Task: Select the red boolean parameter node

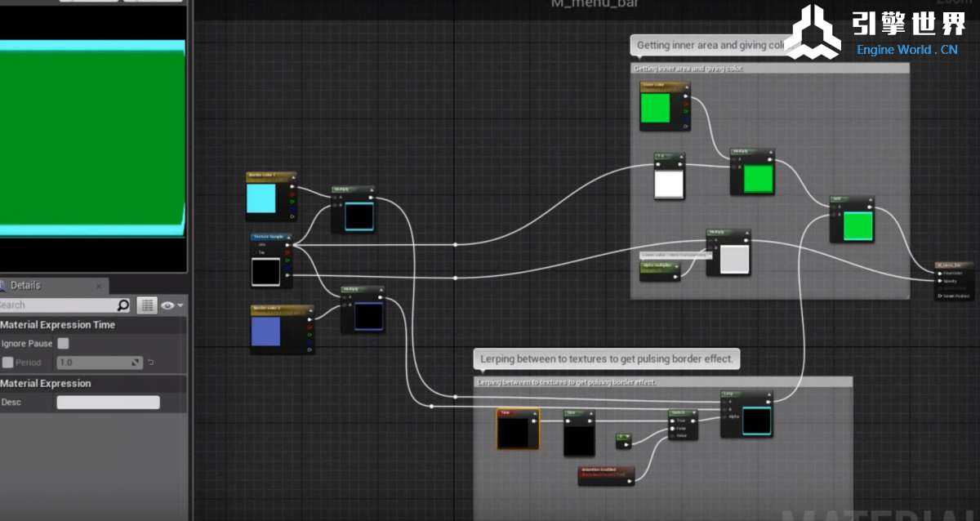Action: tap(605, 474)
